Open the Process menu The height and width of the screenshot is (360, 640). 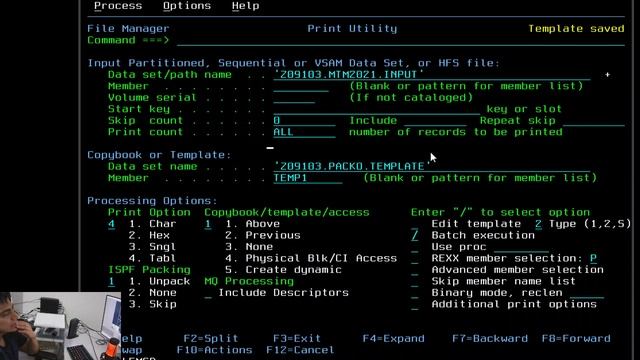[118, 6]
